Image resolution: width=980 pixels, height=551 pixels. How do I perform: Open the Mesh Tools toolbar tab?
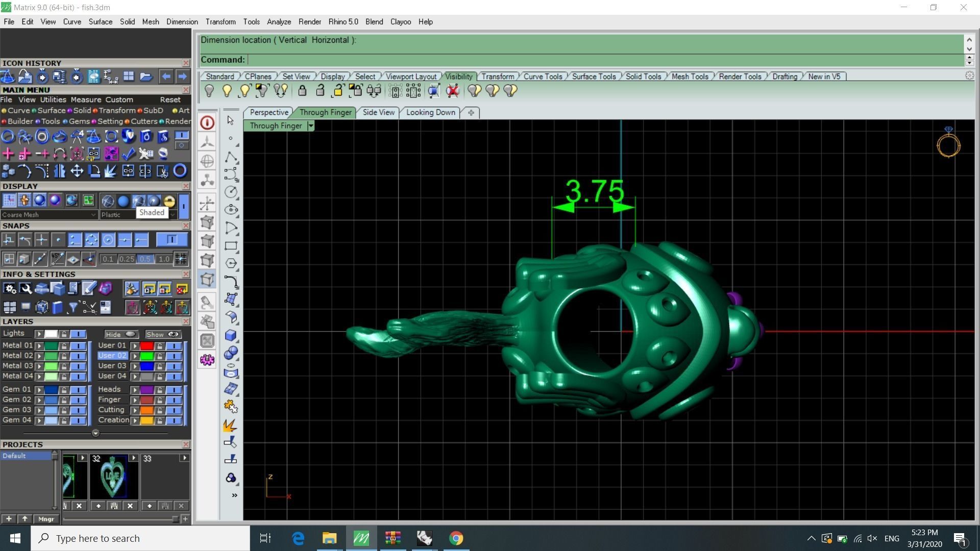click(690, 77)
